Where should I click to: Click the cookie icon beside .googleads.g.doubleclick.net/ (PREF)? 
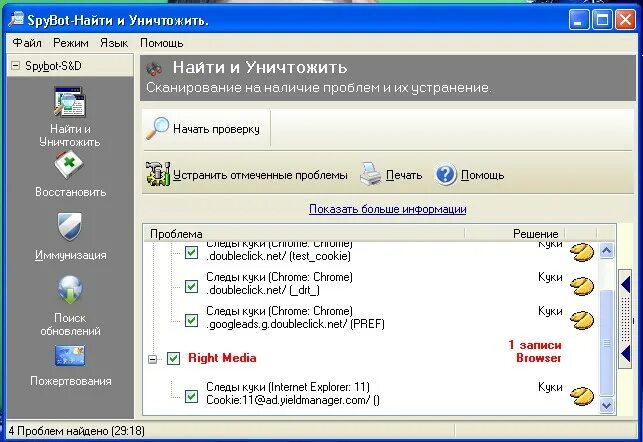[582, 320]
